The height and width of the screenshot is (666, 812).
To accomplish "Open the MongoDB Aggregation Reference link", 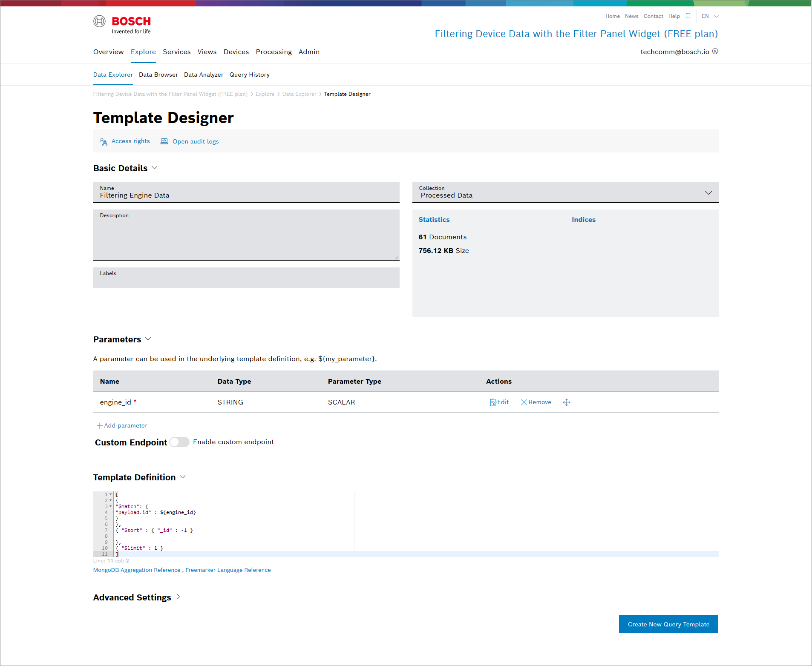I will pyautogui.click(x=137, y=570).
